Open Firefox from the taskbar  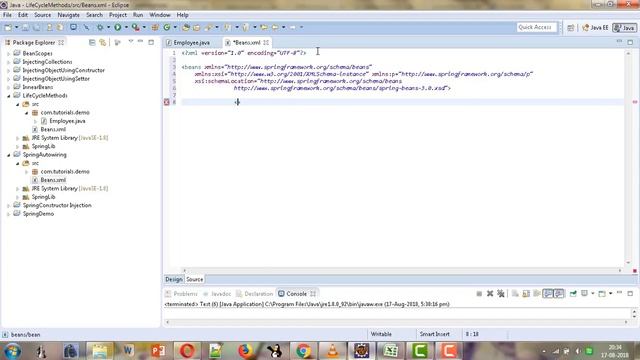click(245, 351)
